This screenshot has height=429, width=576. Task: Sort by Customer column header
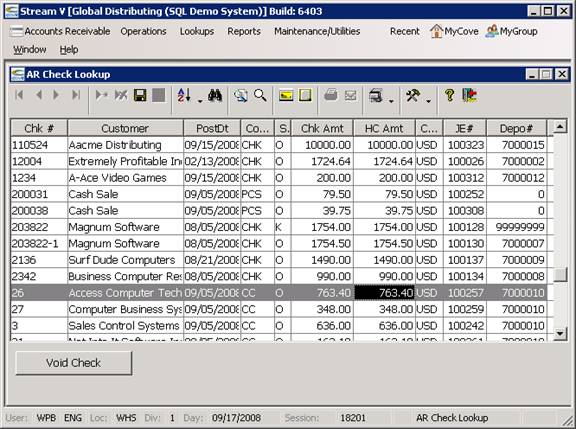coord(125,128)
